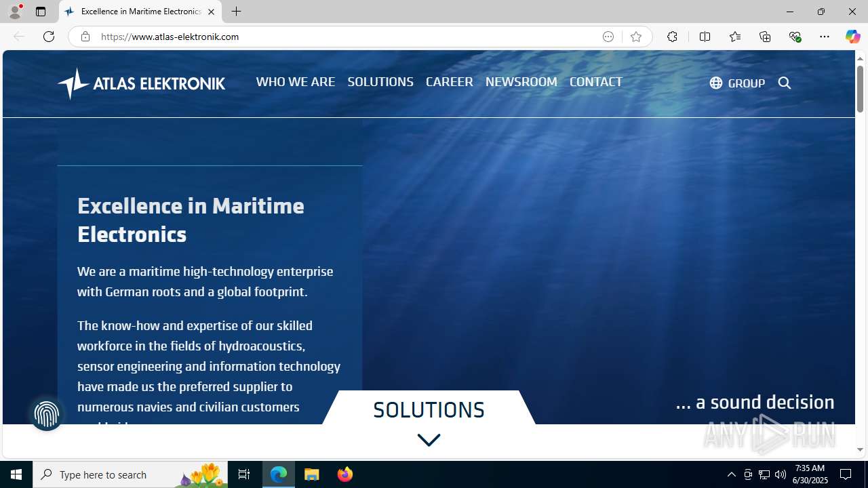The height and width of the screenshot is (488, 868).
Task: Close the Excellence in Maritime Electronics tab
Action: (211, 12)
